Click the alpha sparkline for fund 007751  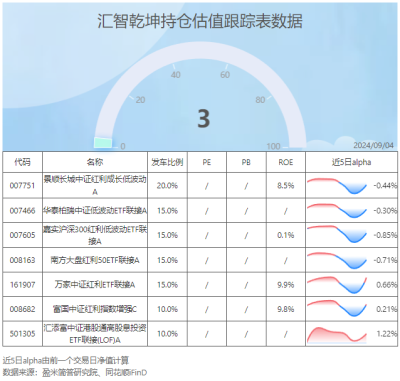(337, 186)
